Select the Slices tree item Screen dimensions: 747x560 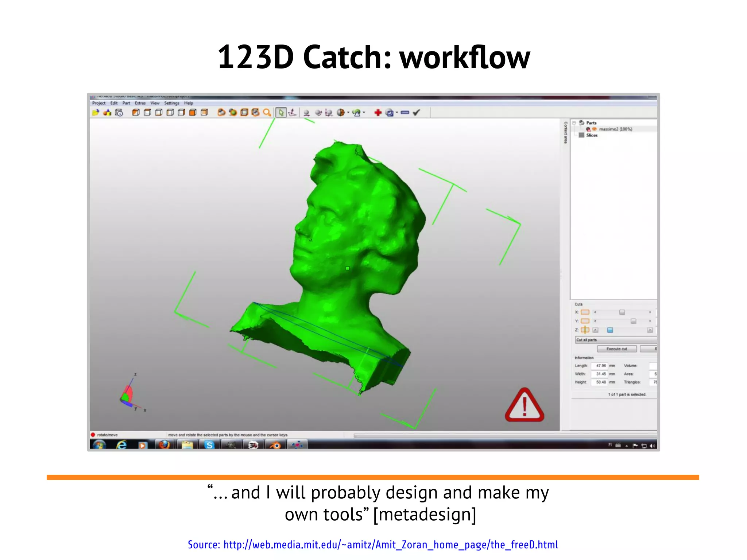592,135
